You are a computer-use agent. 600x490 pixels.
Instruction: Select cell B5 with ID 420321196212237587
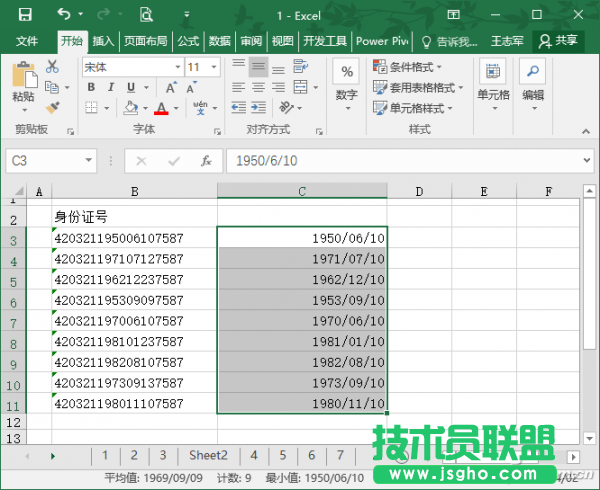pos(134,280)
